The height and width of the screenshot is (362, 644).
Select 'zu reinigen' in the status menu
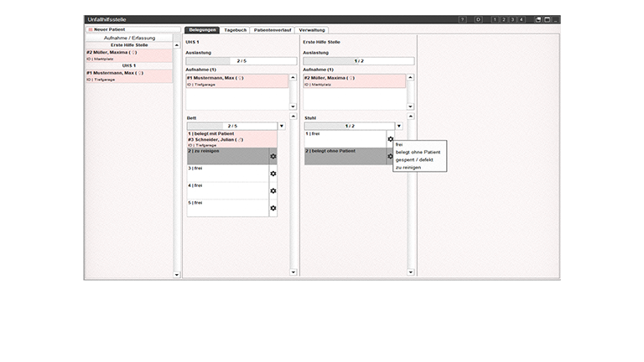[x=408, y=168]
